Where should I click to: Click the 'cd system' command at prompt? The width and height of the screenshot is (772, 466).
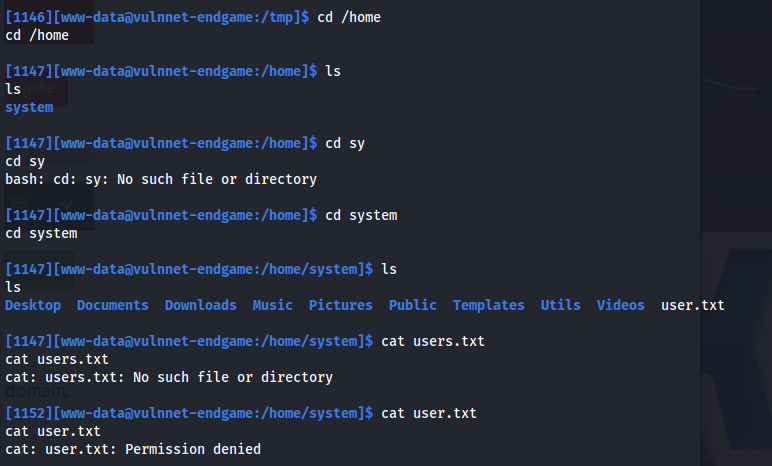(x=361, y=215)
